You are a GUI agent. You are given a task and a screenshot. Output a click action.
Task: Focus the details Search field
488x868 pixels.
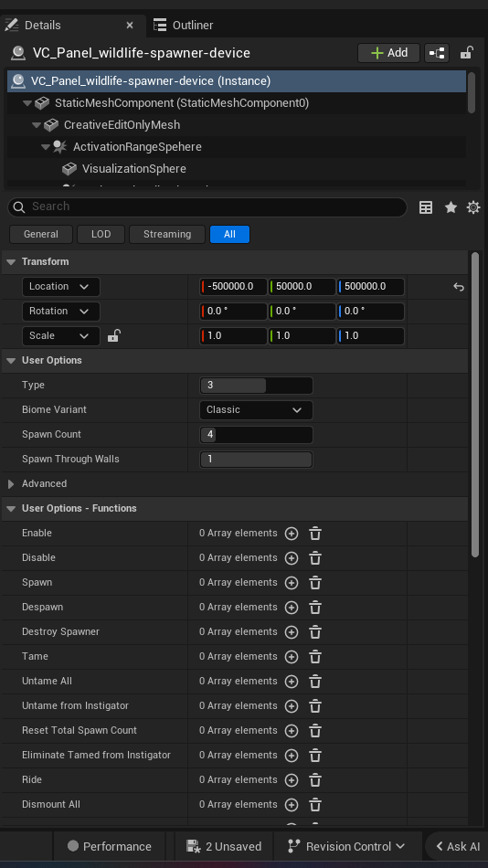point(207,207)
